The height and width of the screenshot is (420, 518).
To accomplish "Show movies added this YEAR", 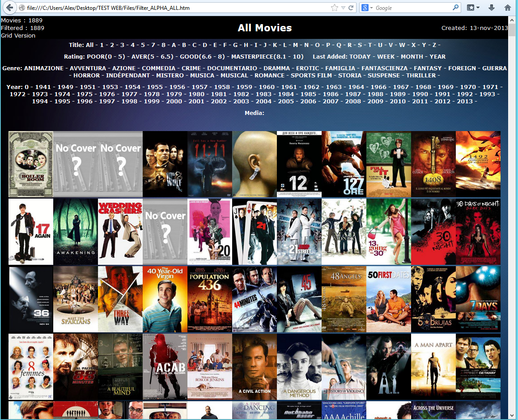I will pyautogui.click(x=438, y=56).
